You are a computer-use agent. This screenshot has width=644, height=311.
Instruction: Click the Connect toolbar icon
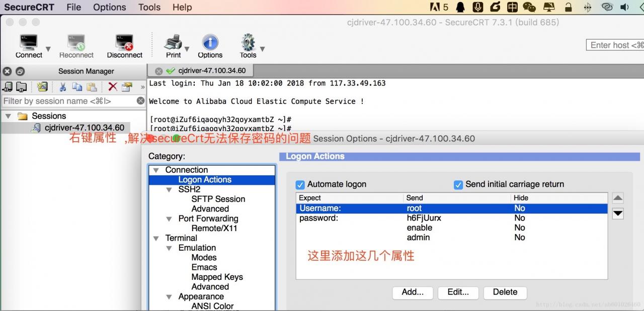(29, 42)
